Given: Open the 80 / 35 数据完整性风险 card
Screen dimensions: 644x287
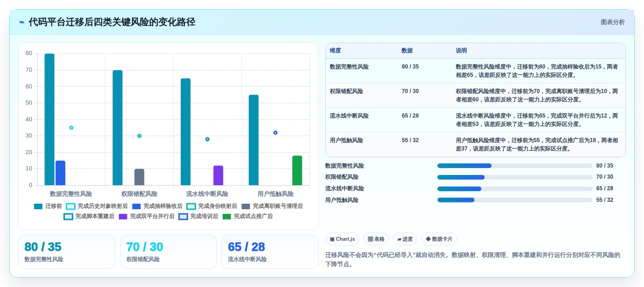Looking at the screenshot, I should (x=67, y=252).
